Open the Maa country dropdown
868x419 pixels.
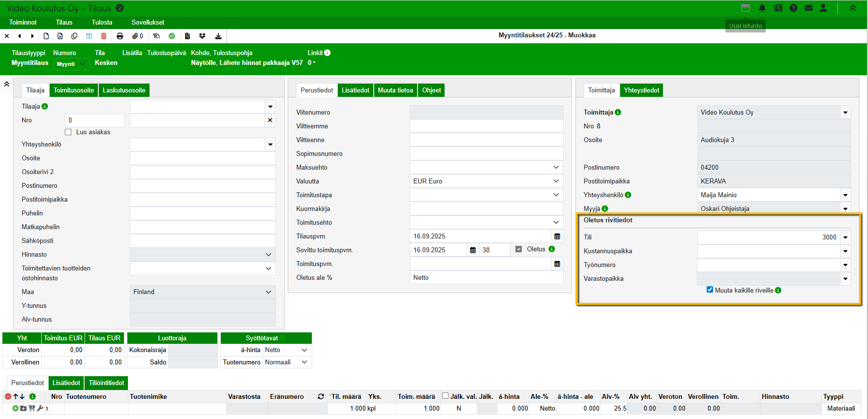[x=268, y=292]
